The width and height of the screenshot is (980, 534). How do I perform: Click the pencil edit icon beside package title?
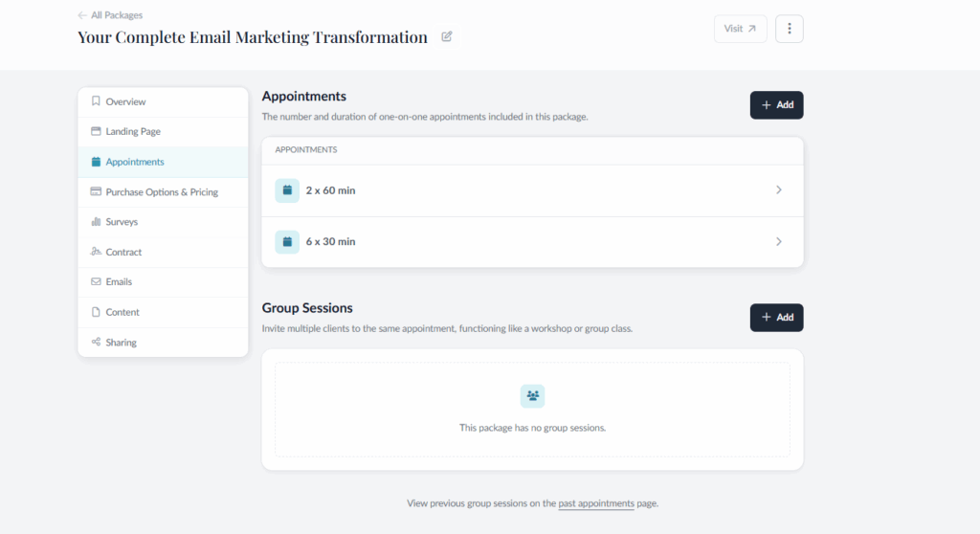[447, 36]
